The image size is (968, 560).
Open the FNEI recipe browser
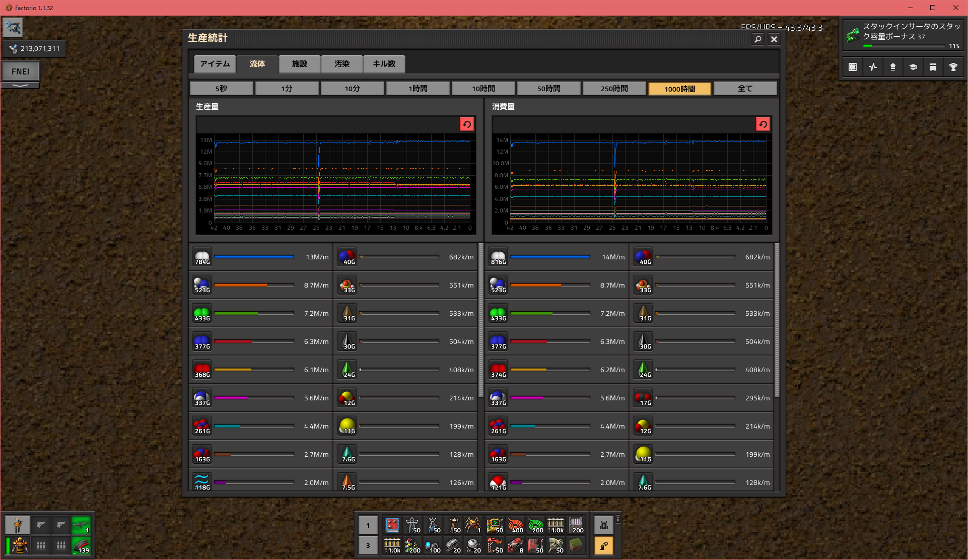coord(20,72)
